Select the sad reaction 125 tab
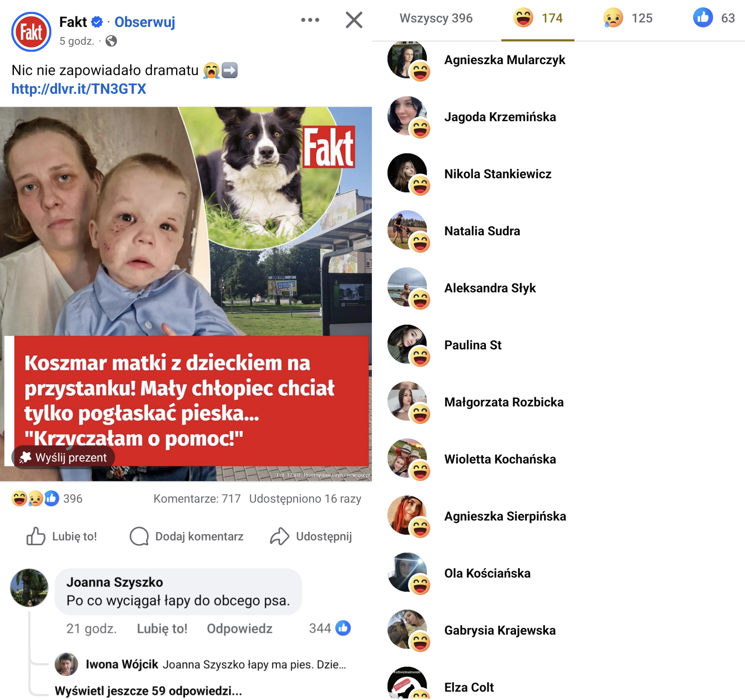 [627, 18]
